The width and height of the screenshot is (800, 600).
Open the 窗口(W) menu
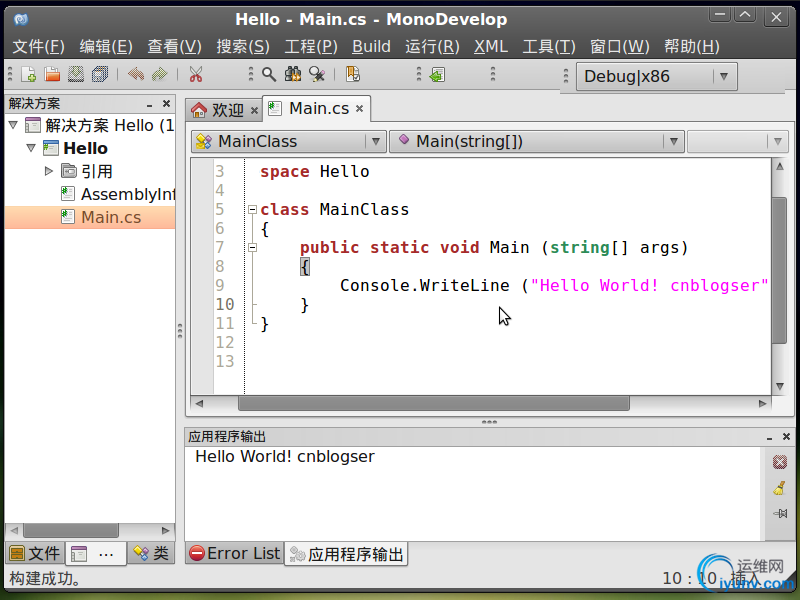click(620, 47)
